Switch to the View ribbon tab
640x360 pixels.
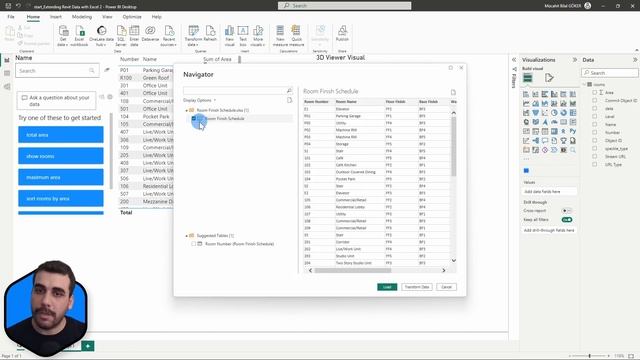click(x=107, y=17)
